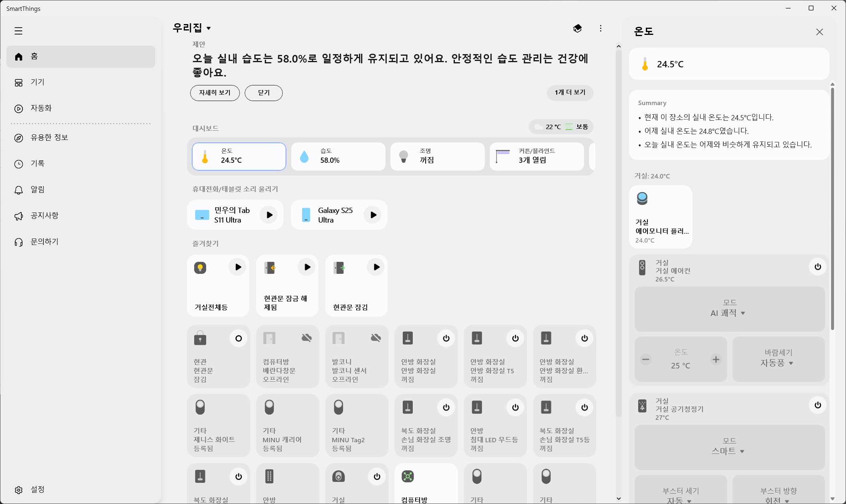Close the 온도 side panel
The image size is (846, 504).
tap(820, 32)
